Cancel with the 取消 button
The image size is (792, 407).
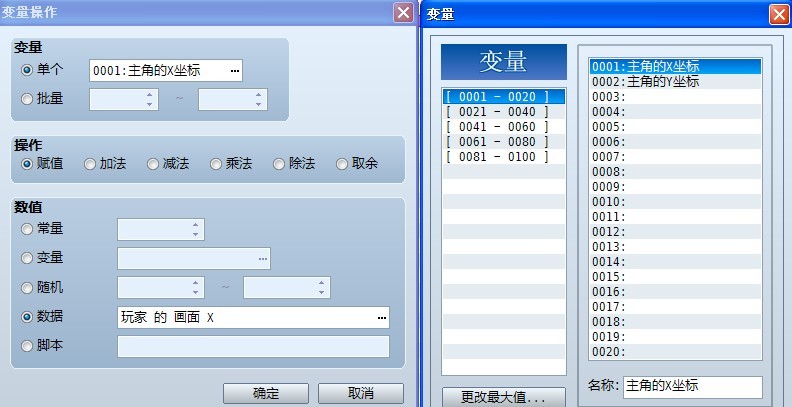point(361,393)
